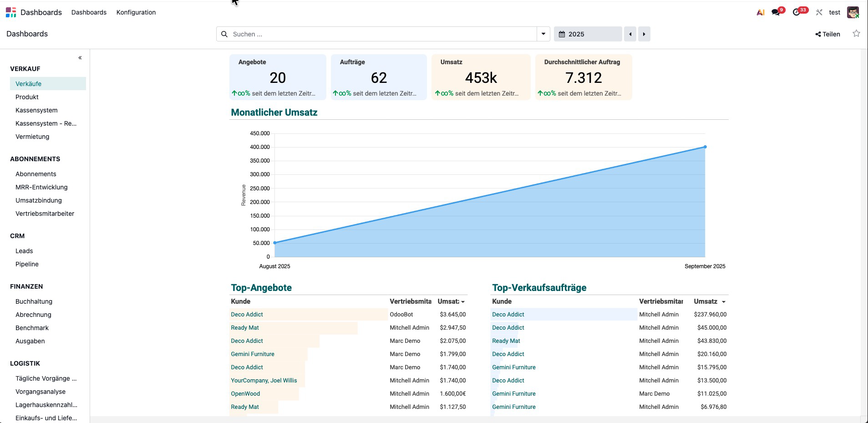This screenshot has height=423, width=868.
Task: Open the AI assistant icon
Action: click(x=760, y=12)
